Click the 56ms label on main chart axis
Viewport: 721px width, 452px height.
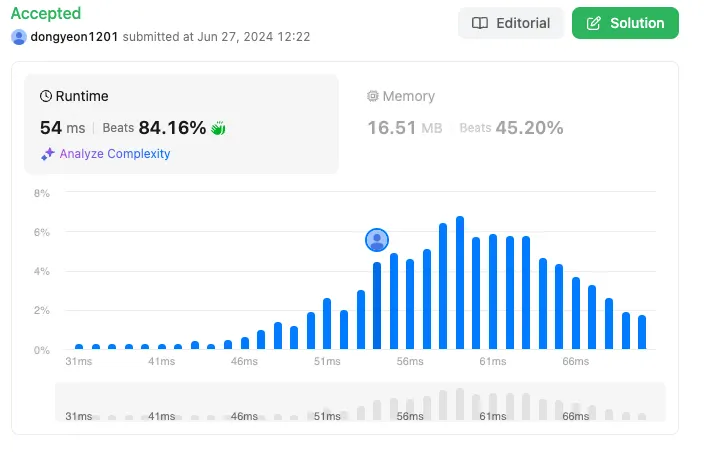point(410,361)
